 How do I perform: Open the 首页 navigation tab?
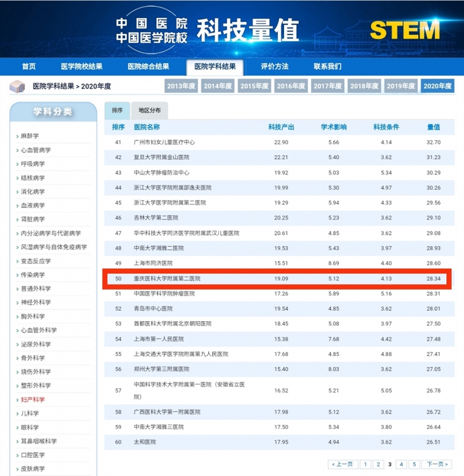pyautogui.click(x=28, y=66)
